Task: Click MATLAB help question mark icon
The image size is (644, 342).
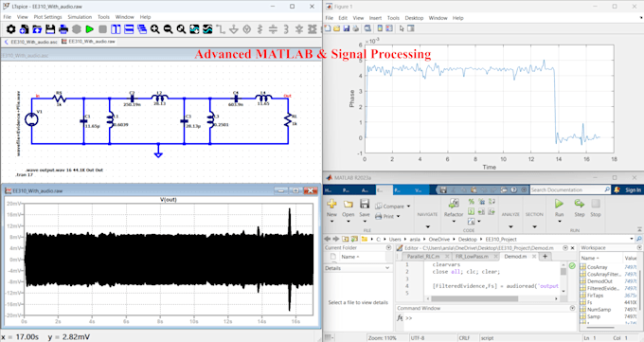Action: [514, 189]
